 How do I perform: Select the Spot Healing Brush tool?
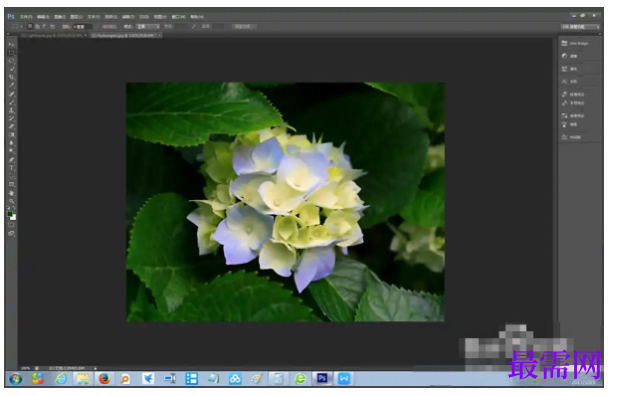coord(11,94)
